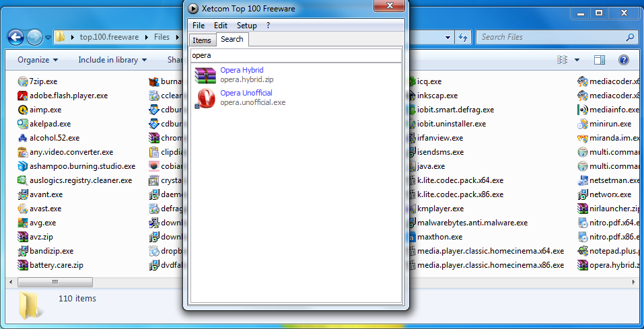Click the Explorer help question mark icon

tap(623, 60)
